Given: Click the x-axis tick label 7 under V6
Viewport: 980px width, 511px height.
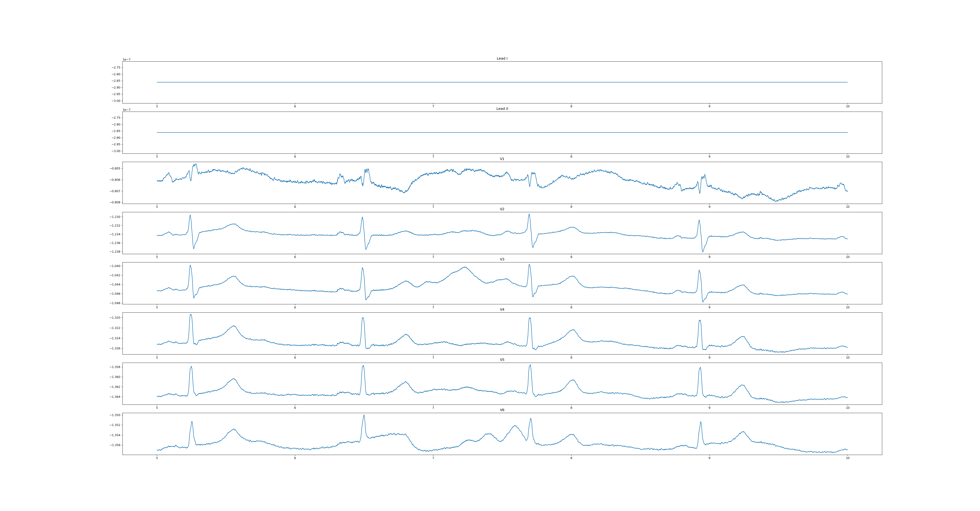Looking at the screenshot, I should click(x=433, y=458).
